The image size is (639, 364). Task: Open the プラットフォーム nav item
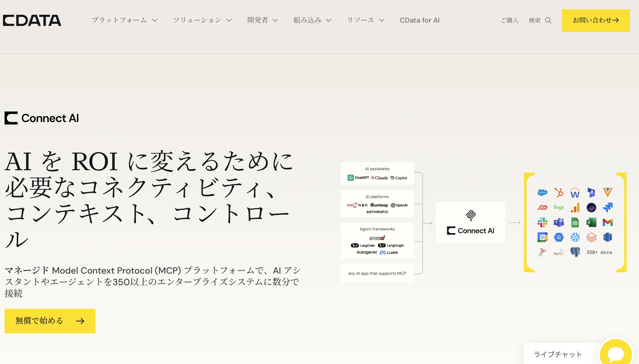click(119, 20)
